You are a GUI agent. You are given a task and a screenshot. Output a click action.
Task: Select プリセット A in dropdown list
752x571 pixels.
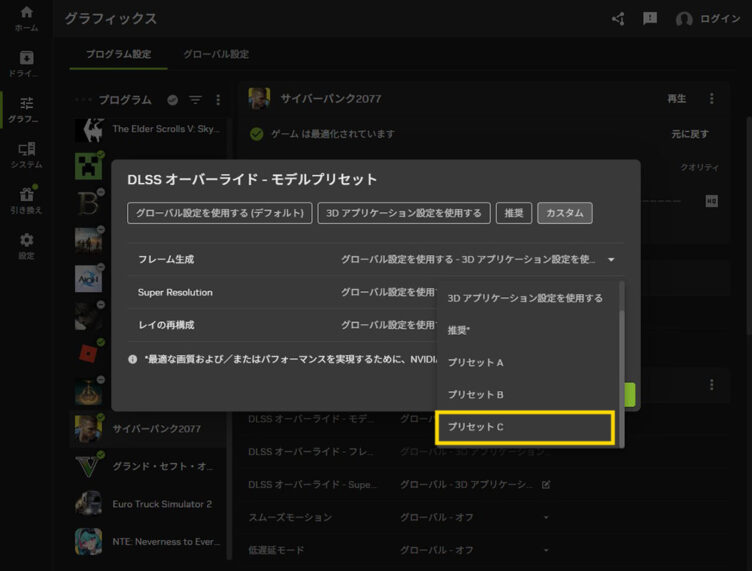(x=526, y=362)
